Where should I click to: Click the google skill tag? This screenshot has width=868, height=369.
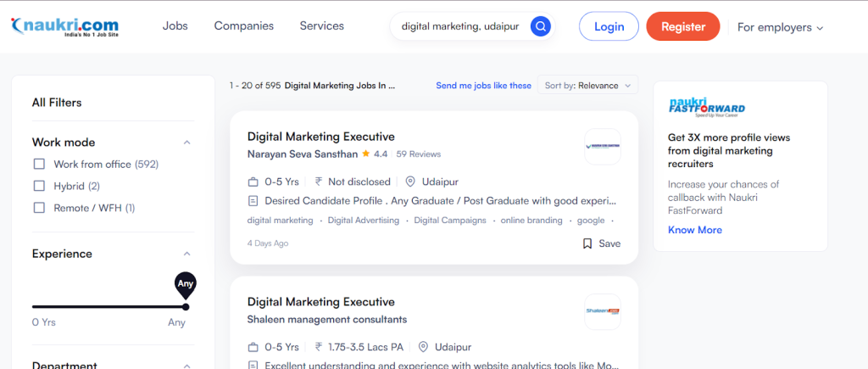[591, 221]
